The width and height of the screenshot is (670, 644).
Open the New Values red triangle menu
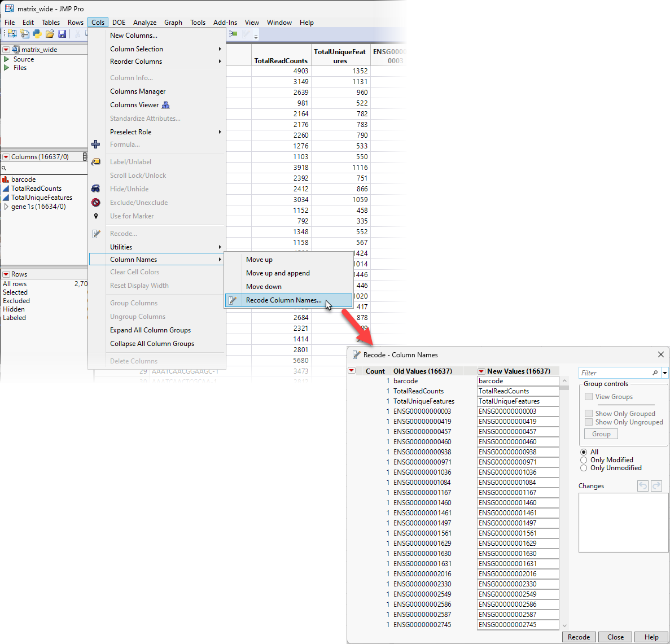pos(481,371)
